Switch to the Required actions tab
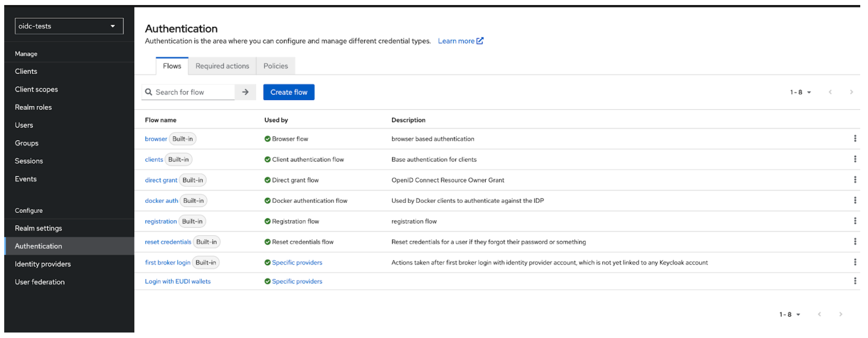 222,66
